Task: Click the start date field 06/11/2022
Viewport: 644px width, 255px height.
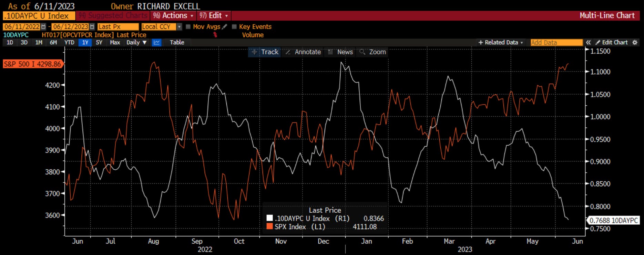Action: (22, 26)
